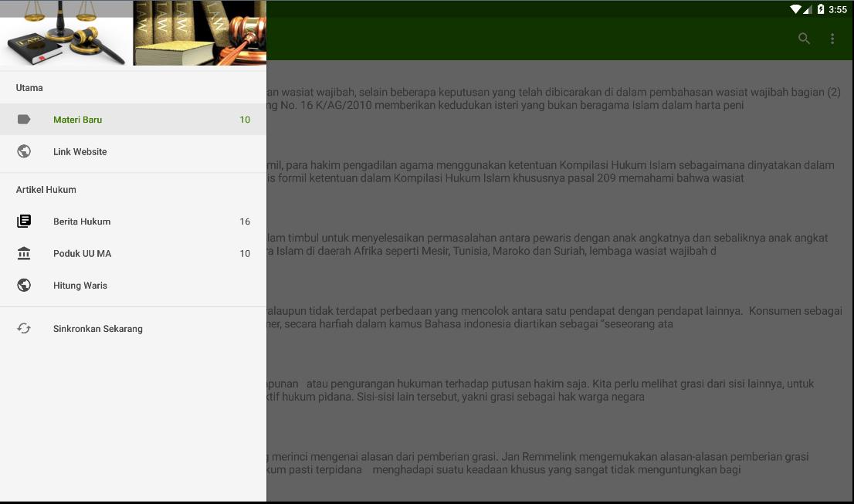The width and height of the screenshot is (854, 504).
Task: Click the 3:55 clock
Action: click(838, 9)
